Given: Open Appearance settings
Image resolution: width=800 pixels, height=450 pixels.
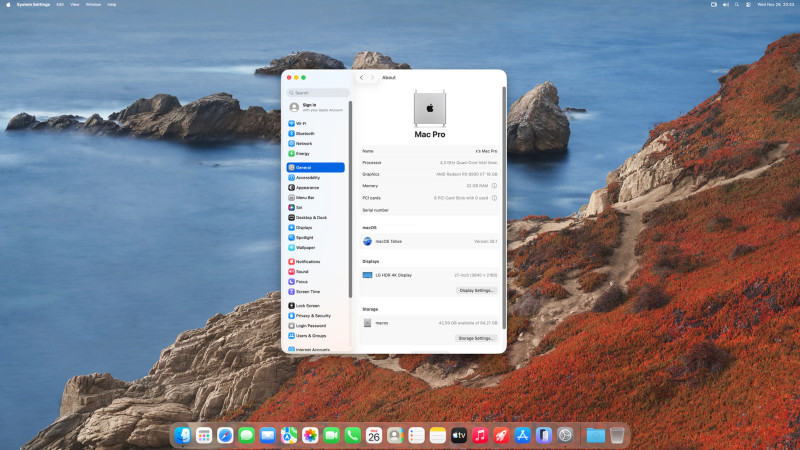Looking at the screenshot, I should 315,188.
